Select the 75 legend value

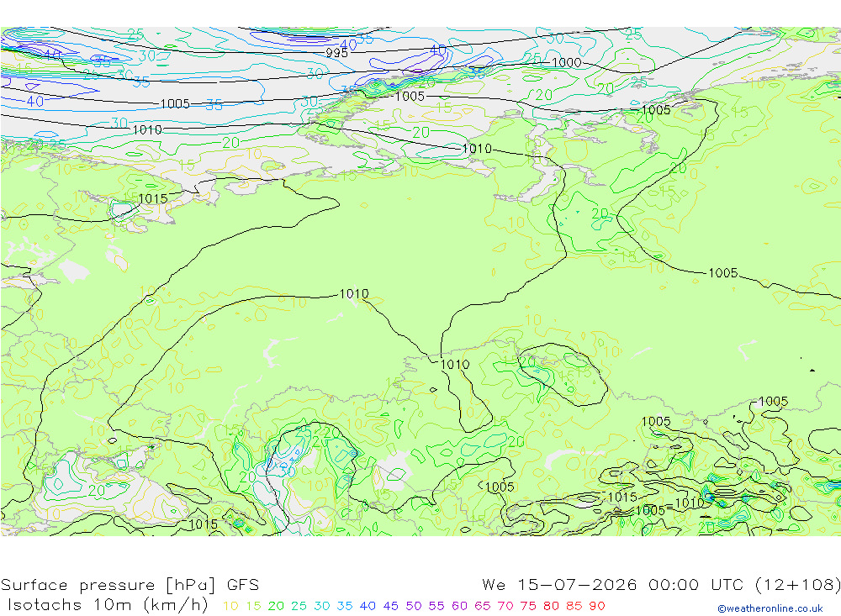pos(528,606)
